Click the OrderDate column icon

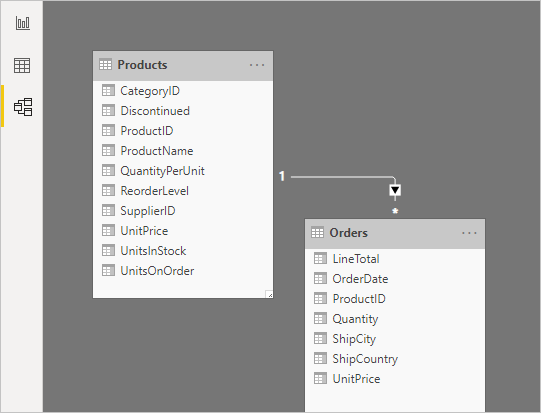pyautogui.click(x=320, y=278)
